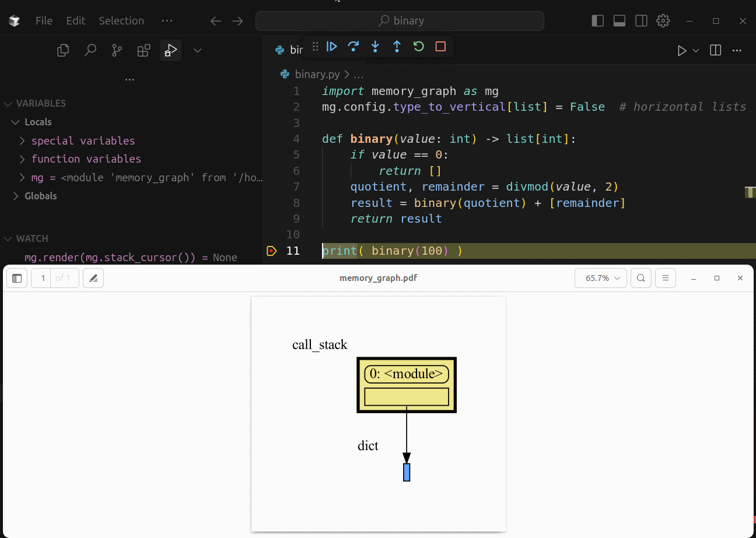This screenshot has height=538, width=756.
Task: Expand special variables
Action: click(x=83, y=140)
